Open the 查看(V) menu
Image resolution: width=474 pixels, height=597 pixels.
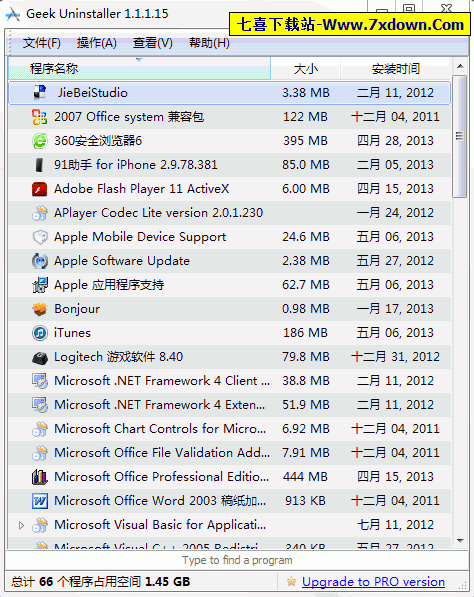click(153, 43)
